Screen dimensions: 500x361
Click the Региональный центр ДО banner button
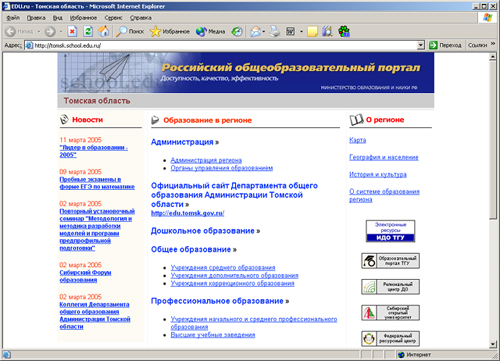pos(390,287)
